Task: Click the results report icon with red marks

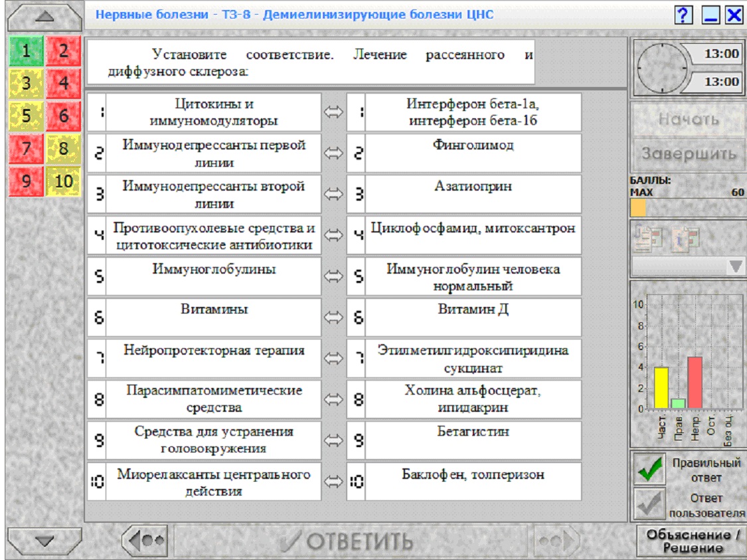Action: pyautogui.click(x=648, y=237)
